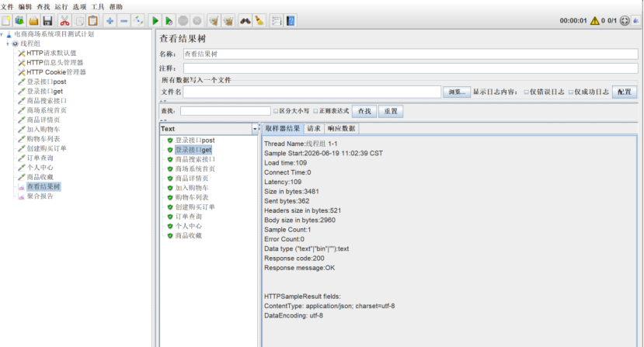This screenshot has width=644, height=347.
Task: Click the Clear All results icon
Action: (228, 20)
